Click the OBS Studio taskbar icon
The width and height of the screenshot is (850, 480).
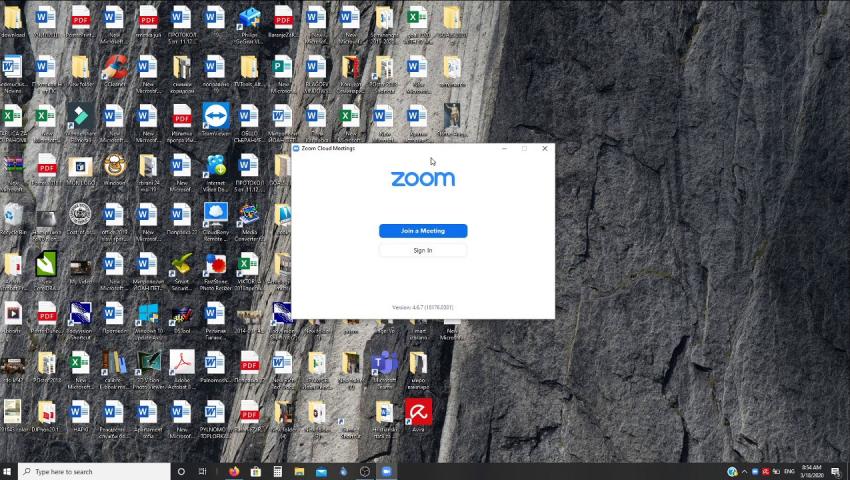pyautogui.click(x=365, y=471)
